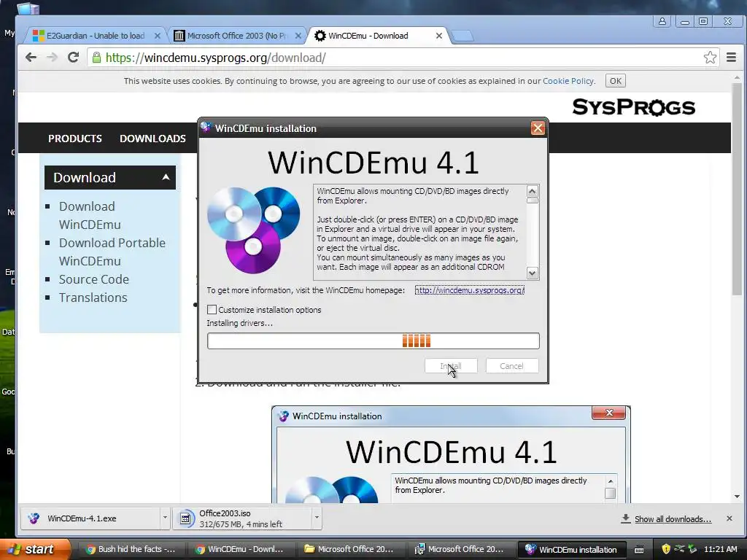Switch to E2Guardian tab
The height and width of the screenshot is (560, 747).
click(x=95, y=36)
